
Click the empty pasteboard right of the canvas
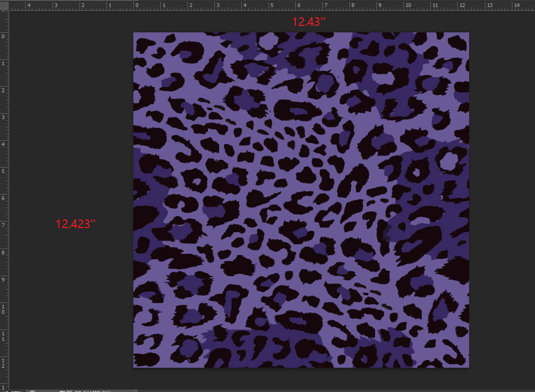tap(502, 200)
